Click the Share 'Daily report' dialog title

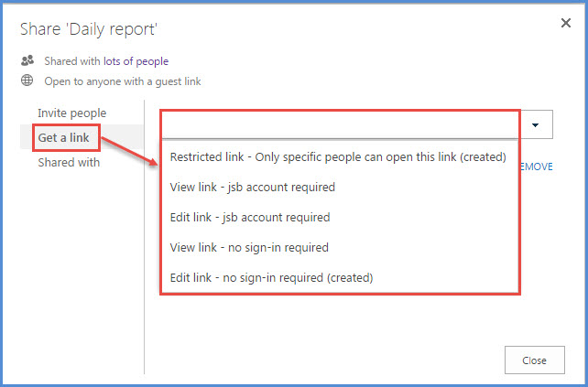89,29
